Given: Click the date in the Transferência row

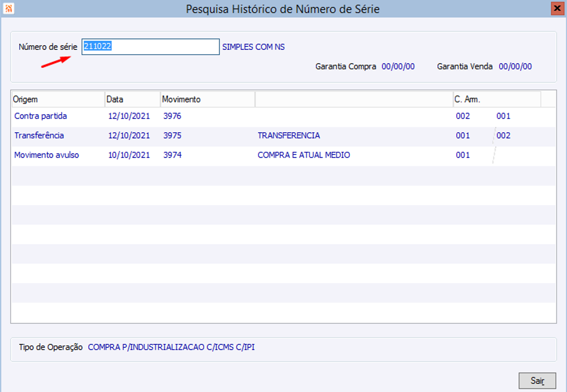Looking at the screenshot, I should pyautogui.click(x=129, y=136).
